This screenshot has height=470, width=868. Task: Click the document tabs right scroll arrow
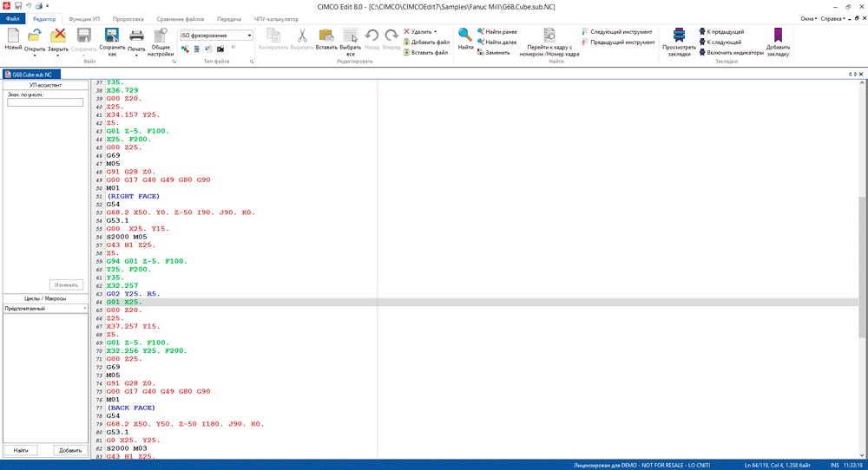click(855, 74)
